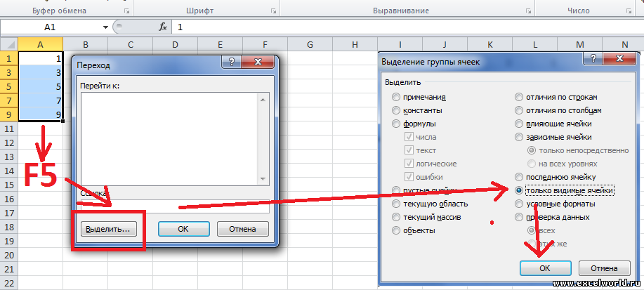644x290 pixels.
Task: Select только видимые ячейки option
Action: (565, 190)
